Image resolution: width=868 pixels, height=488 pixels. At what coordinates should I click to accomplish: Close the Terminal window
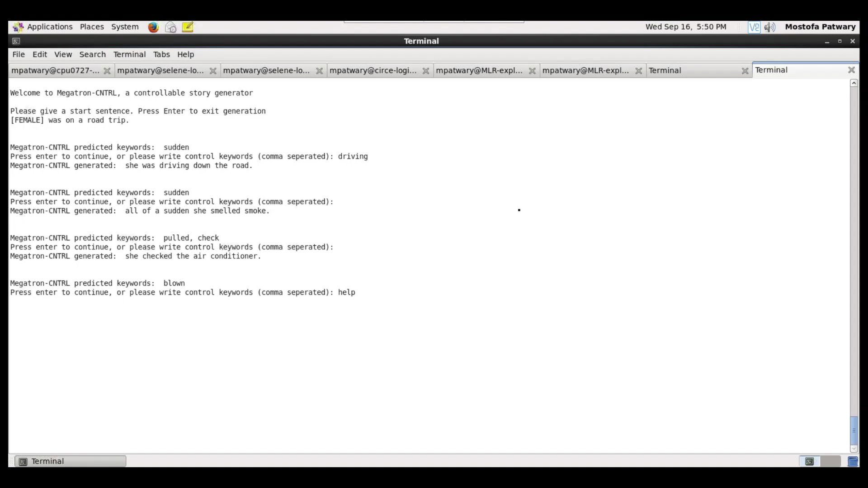coord(852,41)
